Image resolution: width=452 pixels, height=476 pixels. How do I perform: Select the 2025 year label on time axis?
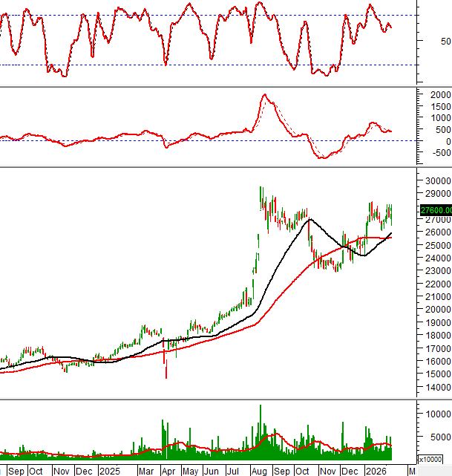click(x=109, y=471)
